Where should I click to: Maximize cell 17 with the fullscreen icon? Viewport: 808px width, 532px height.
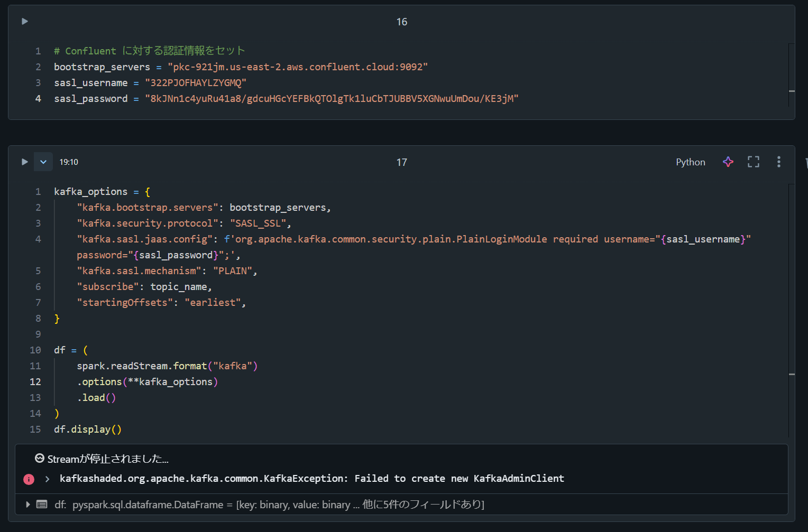[754, 162]
